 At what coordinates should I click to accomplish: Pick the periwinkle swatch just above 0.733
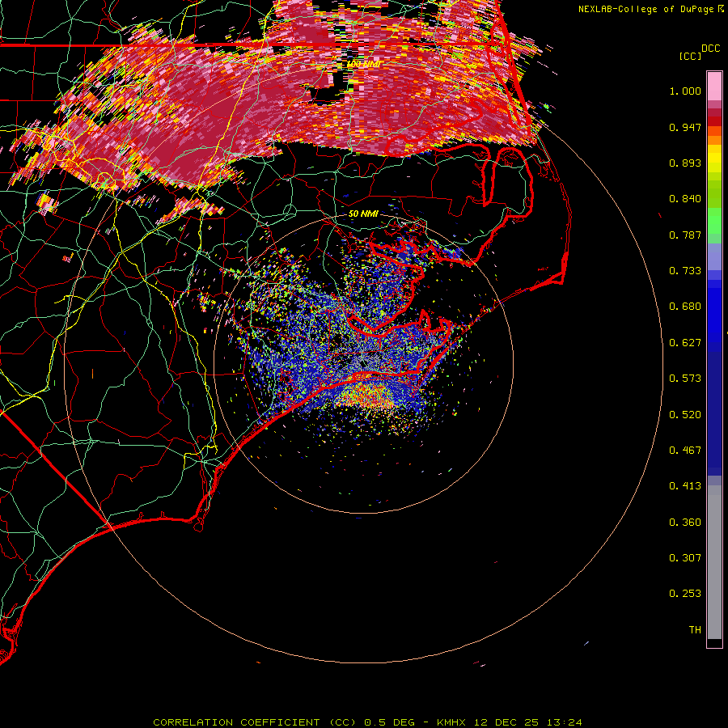point(714,256)
